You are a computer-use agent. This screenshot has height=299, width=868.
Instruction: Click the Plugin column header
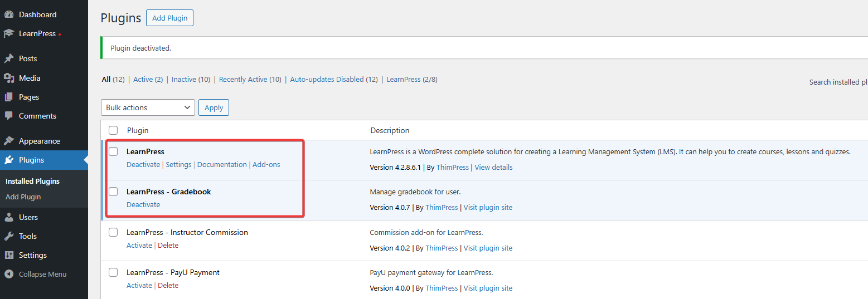(138, 130)
